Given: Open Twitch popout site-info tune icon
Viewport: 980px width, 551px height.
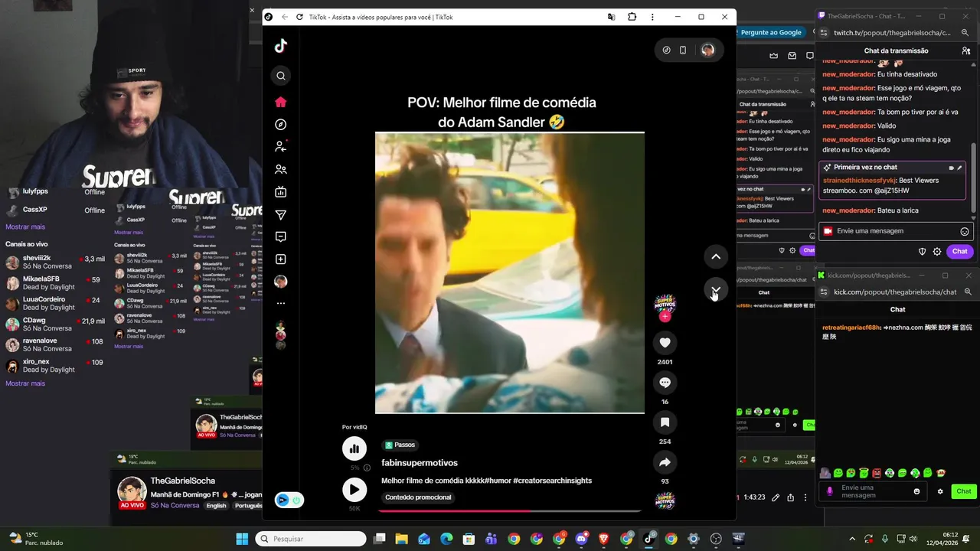Looking at the screenshot, I should click(824, 33).
